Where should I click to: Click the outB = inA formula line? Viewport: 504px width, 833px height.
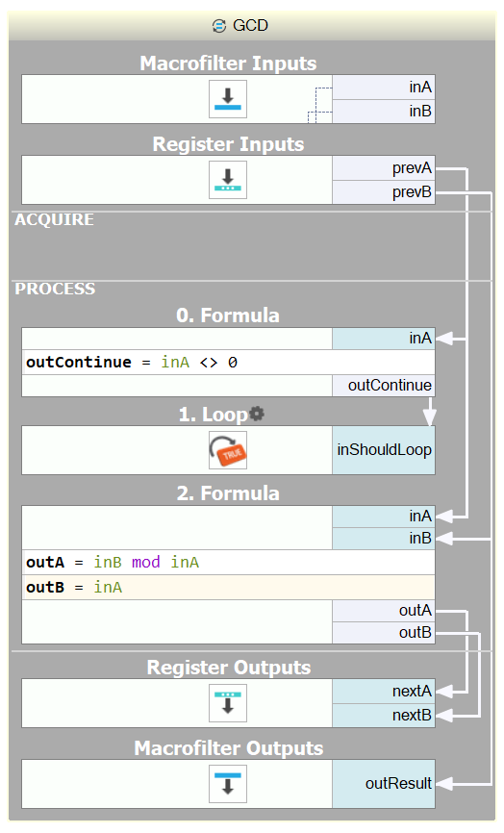tap(228, 587)
